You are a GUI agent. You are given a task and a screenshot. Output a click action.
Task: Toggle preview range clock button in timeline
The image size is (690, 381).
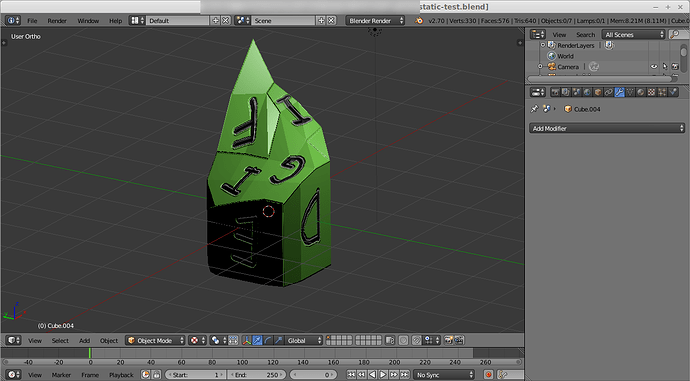tap(145, 375)
